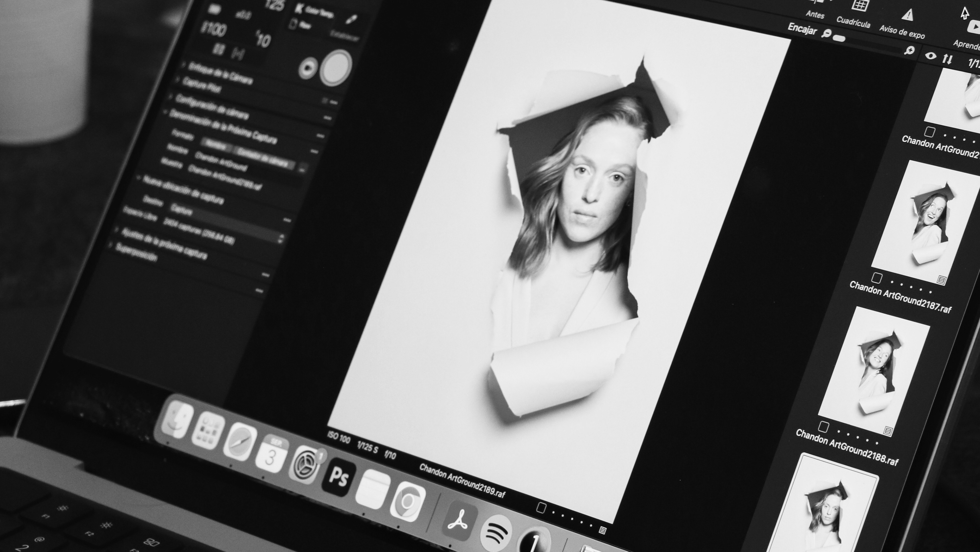The height and width of the screenshot is (552, 980).
Task: Click the f/10 aperture value in camera panel
Action: tap(263, 39)
